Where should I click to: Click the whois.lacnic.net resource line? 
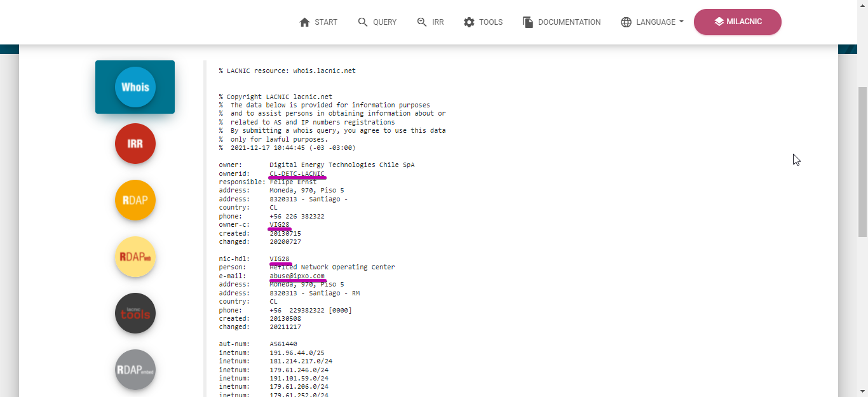(x=287, y=71)
